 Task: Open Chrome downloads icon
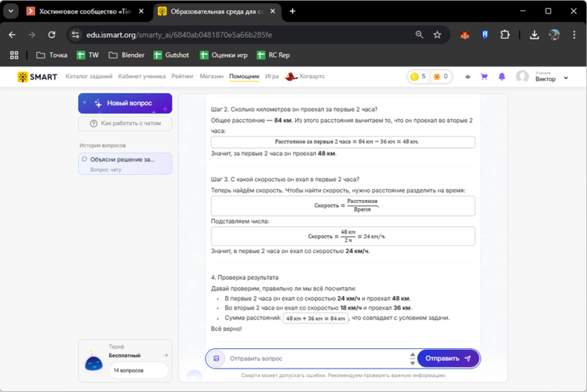534,35
